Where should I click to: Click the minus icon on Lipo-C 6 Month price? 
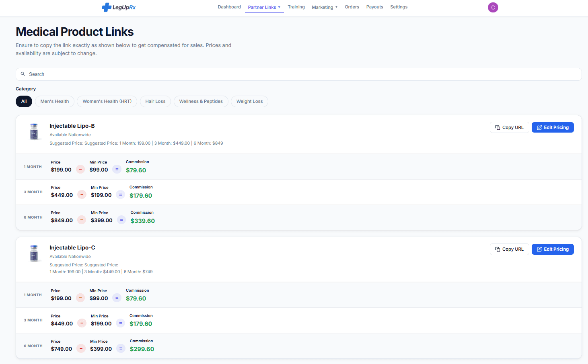tap(81, 348)
